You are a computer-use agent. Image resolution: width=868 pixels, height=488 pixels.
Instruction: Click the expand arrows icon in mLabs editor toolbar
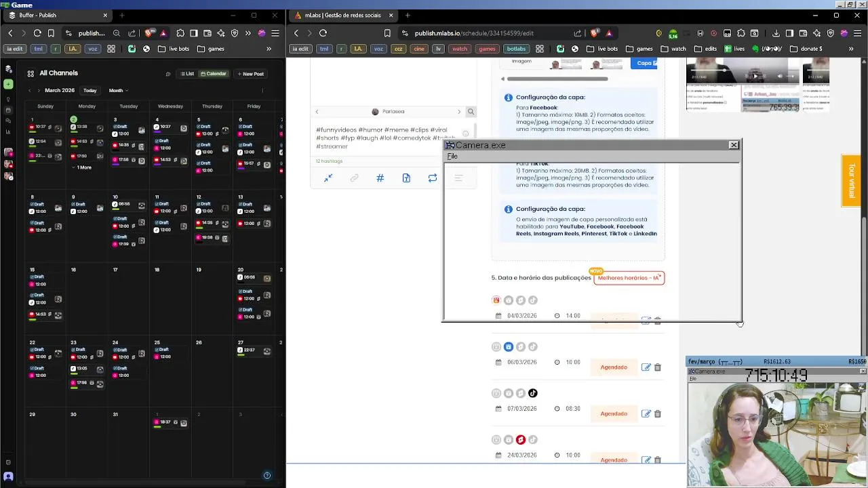(x=328, y=178)
